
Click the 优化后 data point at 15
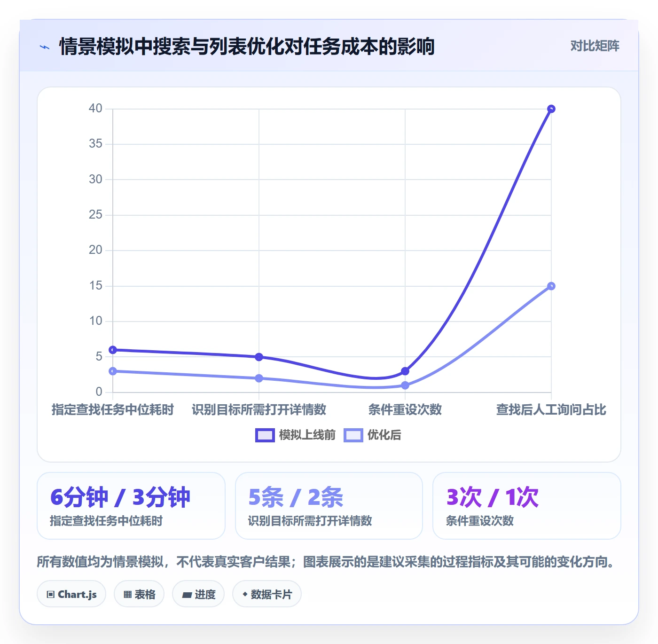click(x=551, y=286)
